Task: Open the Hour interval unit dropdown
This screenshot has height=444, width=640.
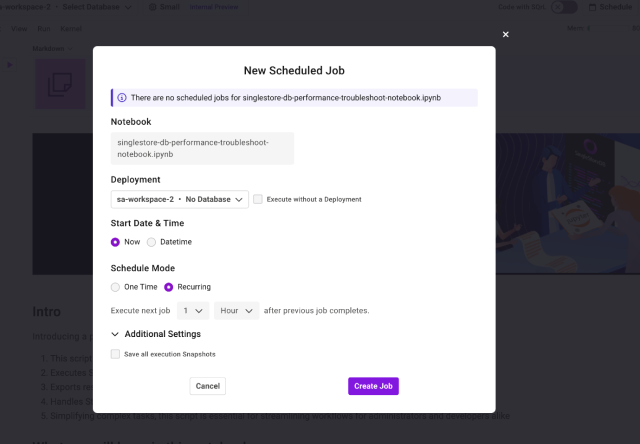Action: click(x=237, y=311)
